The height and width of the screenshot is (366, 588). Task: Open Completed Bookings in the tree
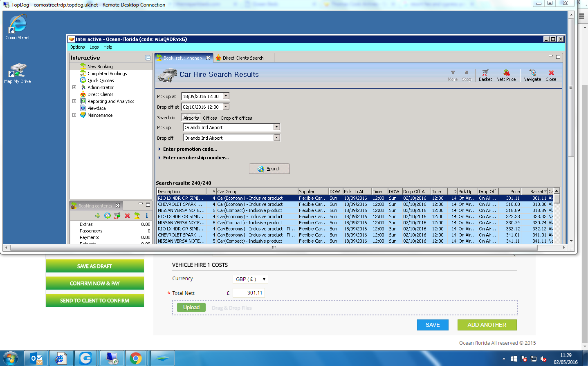click(107, 74)
